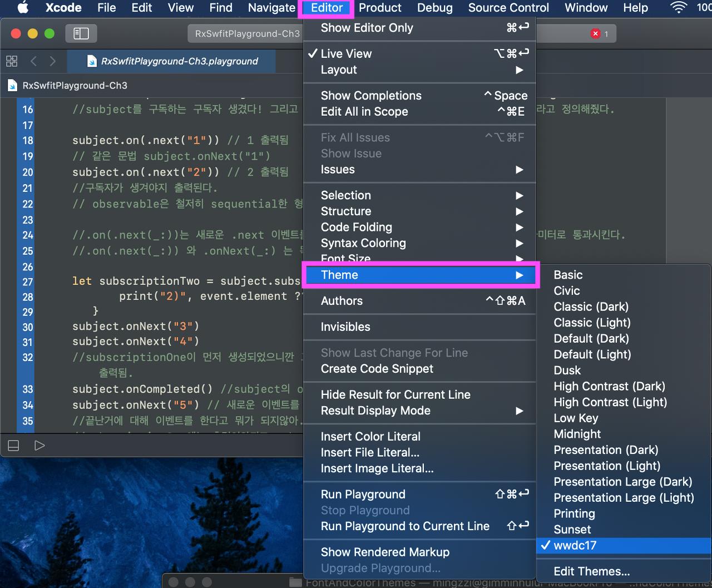The height and width of the screenshot is (588, 712).
Task: Open the related items grid icon
Action: pos(12,61)
